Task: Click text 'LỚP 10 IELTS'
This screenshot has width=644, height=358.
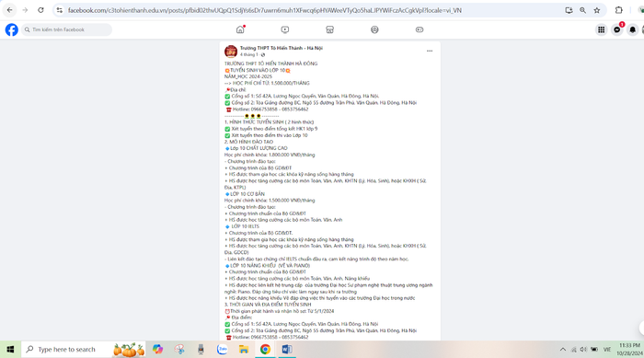Action: coord(246,226)
